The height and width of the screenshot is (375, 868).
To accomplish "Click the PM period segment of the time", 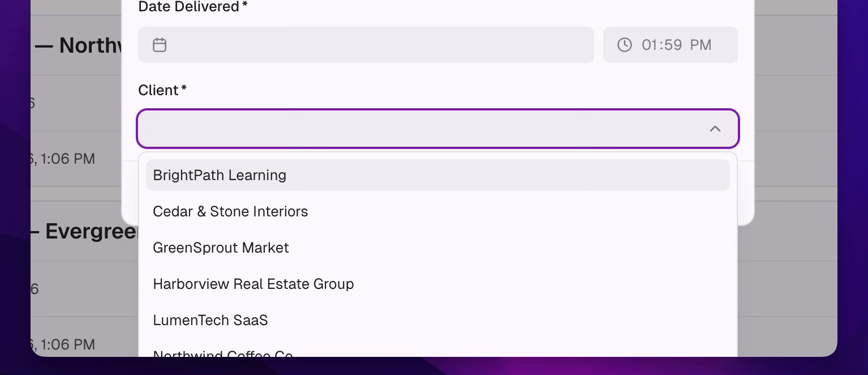I will tap(701, 45).
